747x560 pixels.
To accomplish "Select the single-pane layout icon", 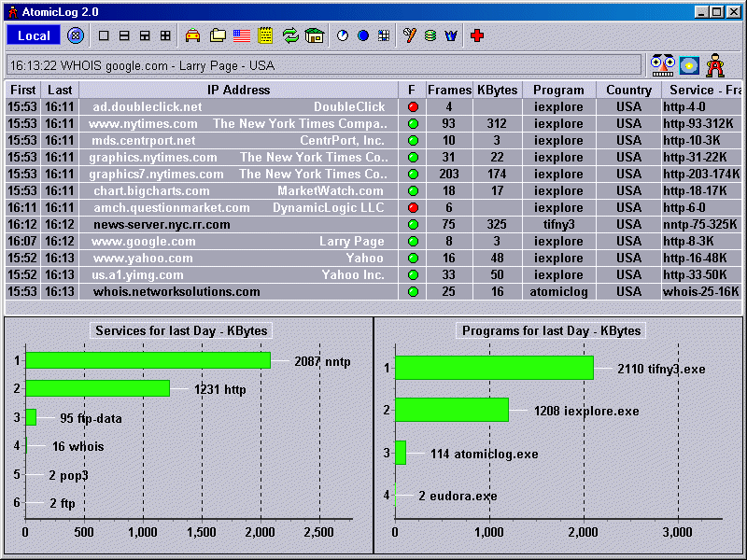I will point(104,35).
